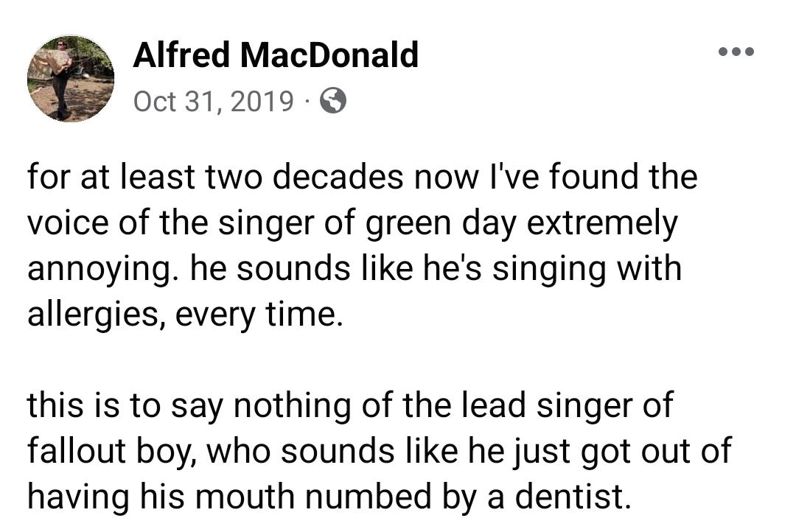Click the line starting 'annoying. he sounds like'

355,268
